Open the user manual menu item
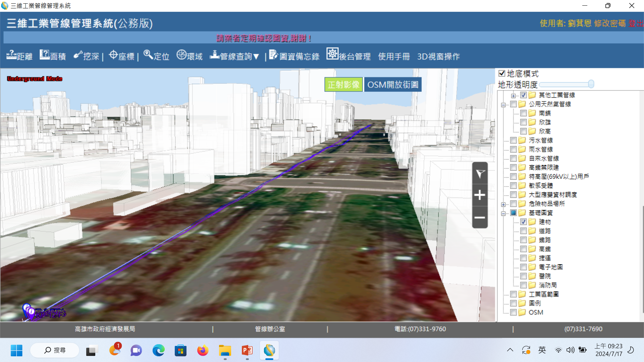This screenshot has height=362, width=644. coord(394,56)
